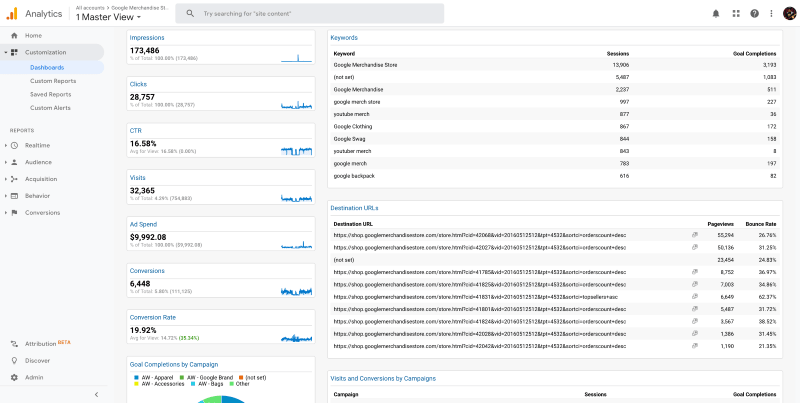Click the yellow AW - Accessories legend swatch

pyautogui.click(x=136, y=384)
